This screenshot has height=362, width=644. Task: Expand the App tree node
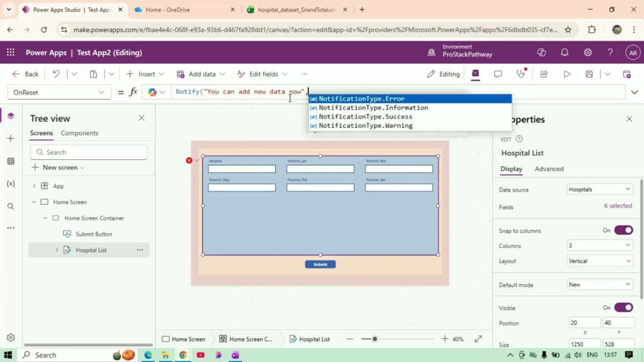(34, 186)
